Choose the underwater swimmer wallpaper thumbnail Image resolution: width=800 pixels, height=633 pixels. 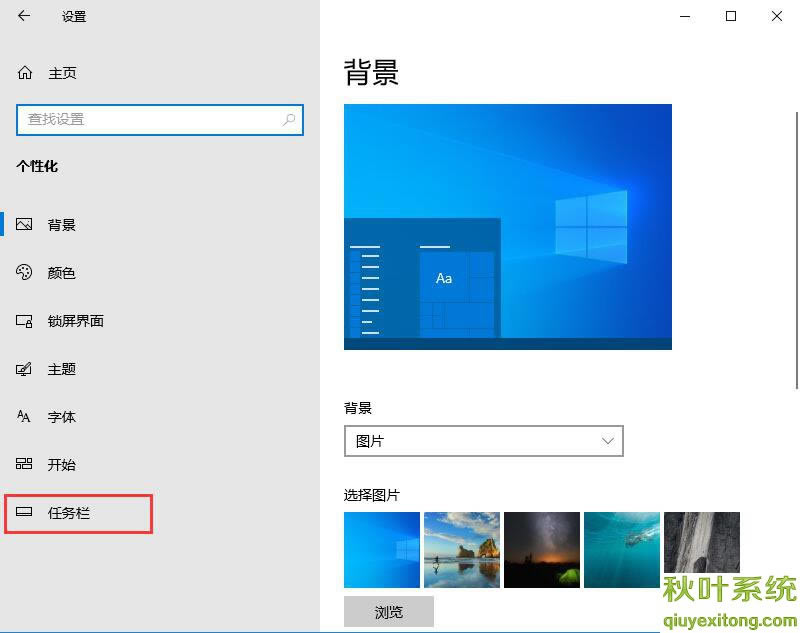click(622, 550)
